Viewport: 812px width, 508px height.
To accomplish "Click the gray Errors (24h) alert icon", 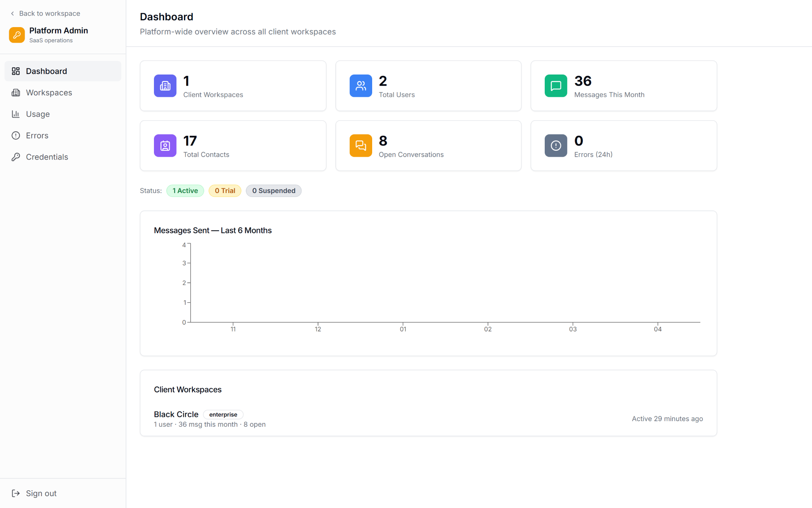I will tap(556, 146).
